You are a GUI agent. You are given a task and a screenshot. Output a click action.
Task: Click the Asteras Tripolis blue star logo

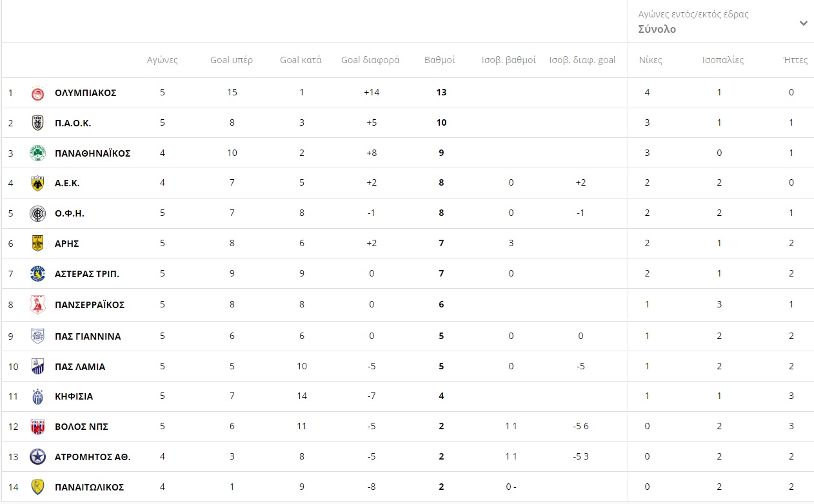coord(38,274)
